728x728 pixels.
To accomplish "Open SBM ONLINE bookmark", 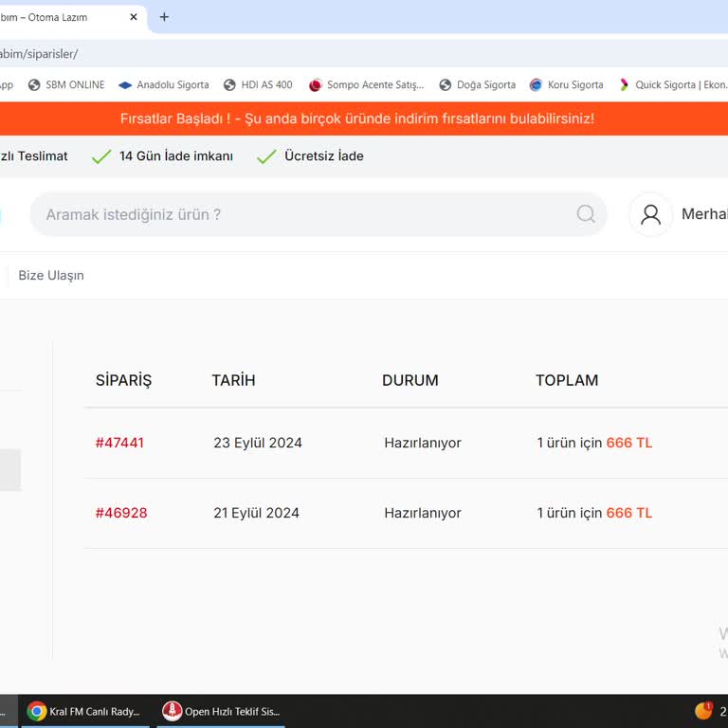I will [66, 85].
